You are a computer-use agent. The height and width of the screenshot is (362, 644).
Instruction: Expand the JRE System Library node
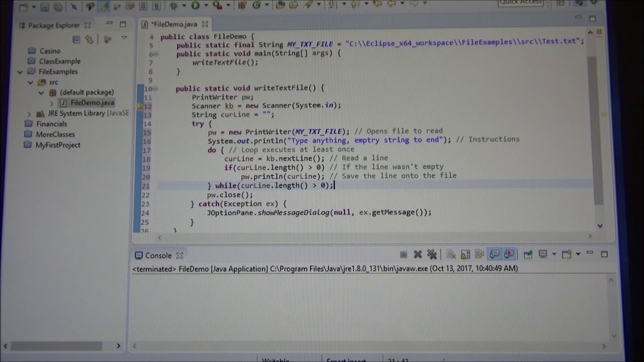(29, 114)
